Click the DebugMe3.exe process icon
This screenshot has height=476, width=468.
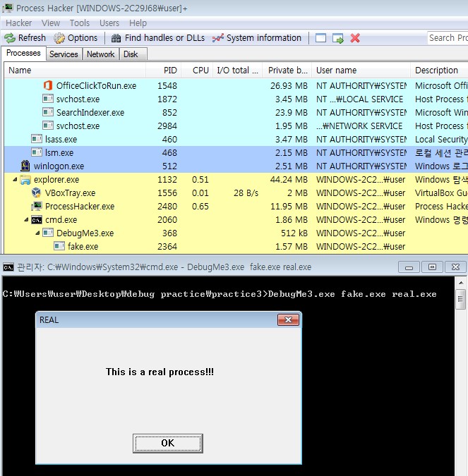tap(48, 233)
